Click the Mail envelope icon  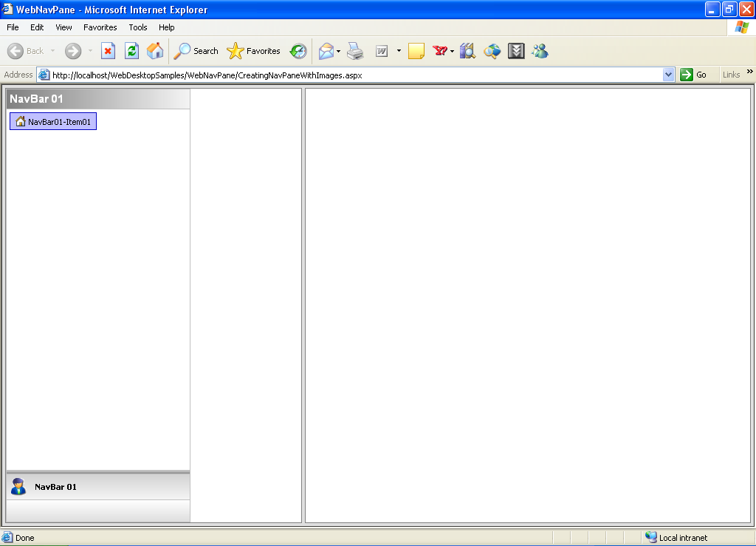pyautogui.click(x=326, y=51)
